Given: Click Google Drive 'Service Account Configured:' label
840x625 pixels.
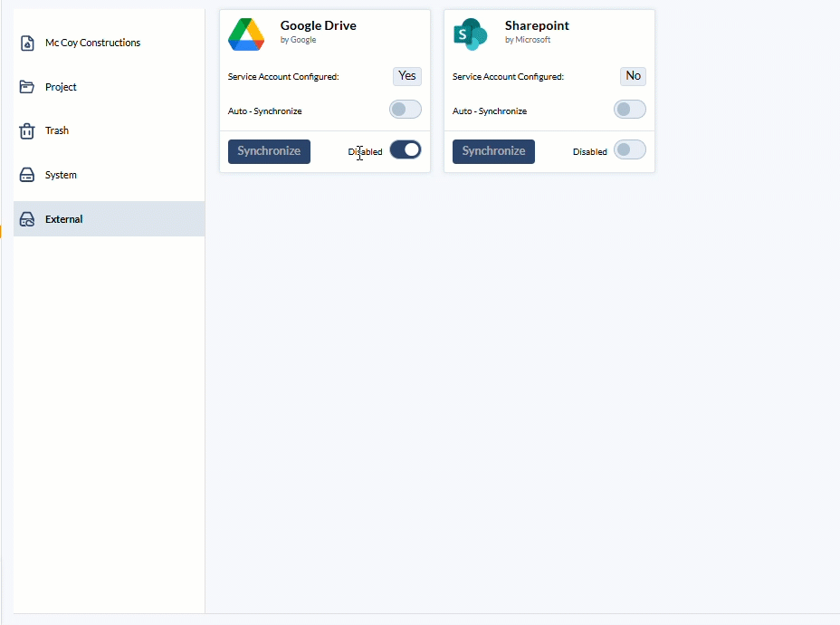Looking at the screenshot, I should (283, 77).
